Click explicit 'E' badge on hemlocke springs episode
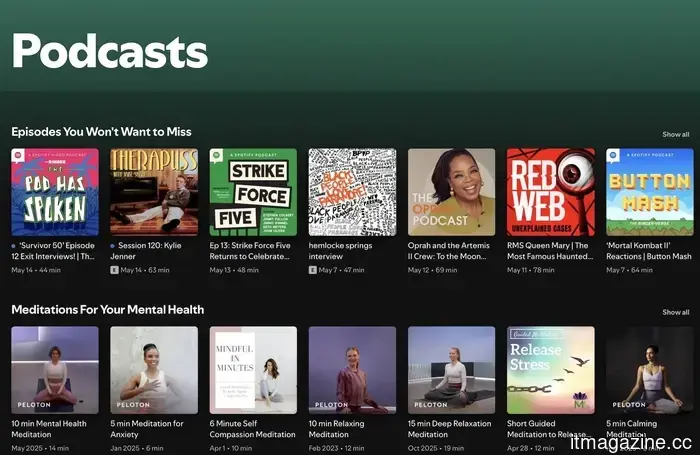The width and height of the screenshot is (700, 455). 312,270
